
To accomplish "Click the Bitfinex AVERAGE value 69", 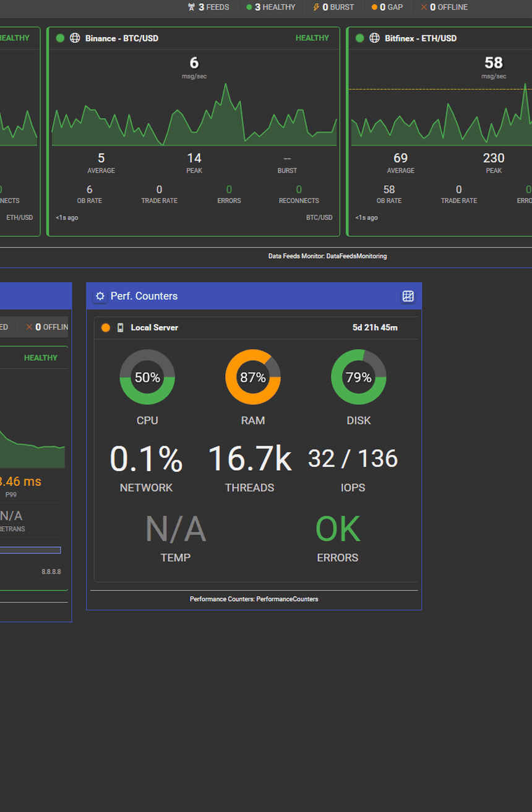I will [x=401, y=158].
